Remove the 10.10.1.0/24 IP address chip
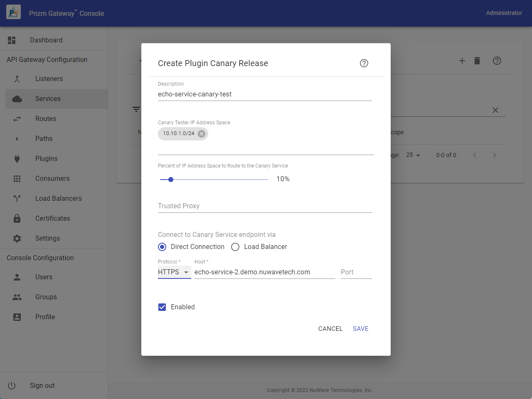Viewport: 532px width, 399px height. click(202, 133)
